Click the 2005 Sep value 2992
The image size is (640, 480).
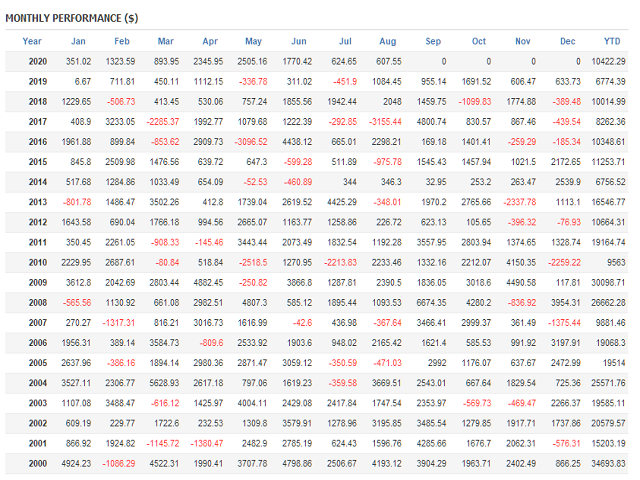pyautogui.click(x=437, y=363)
